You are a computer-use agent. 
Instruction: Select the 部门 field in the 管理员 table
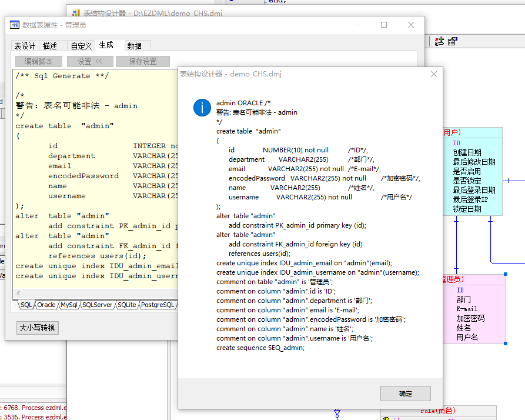tap(463, 299)
